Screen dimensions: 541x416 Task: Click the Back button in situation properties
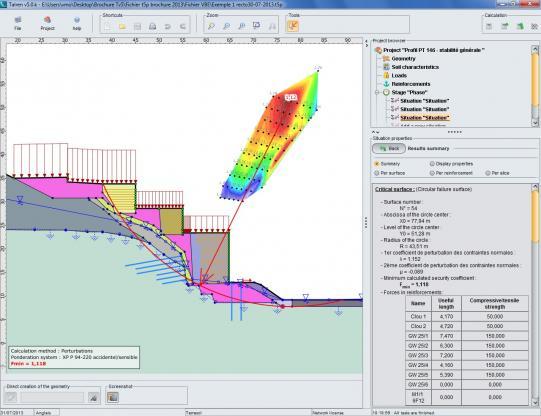pyautogui.click(x=389, y=148)
